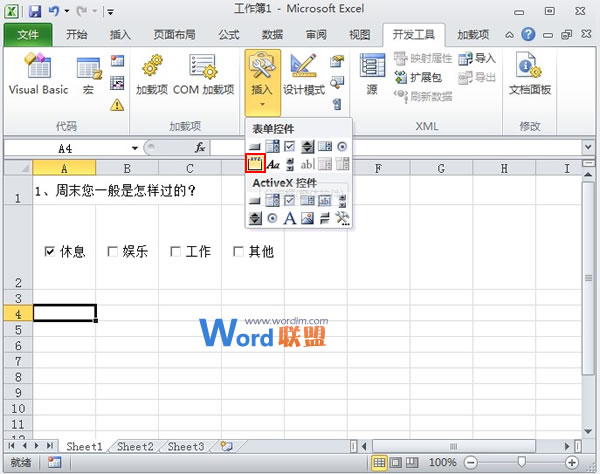Click the 宏 (Macros) icon
The width and height of the screenshot is (600, 474).
click(x=89, y=76)
